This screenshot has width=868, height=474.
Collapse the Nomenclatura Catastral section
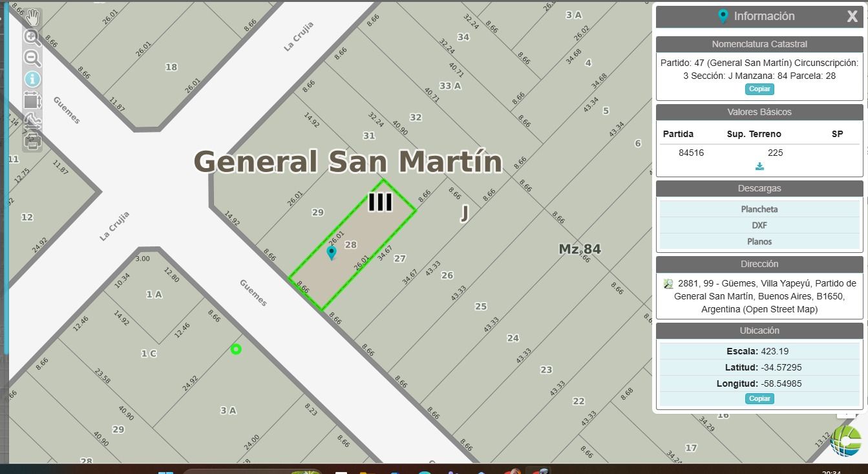(759, 44)
